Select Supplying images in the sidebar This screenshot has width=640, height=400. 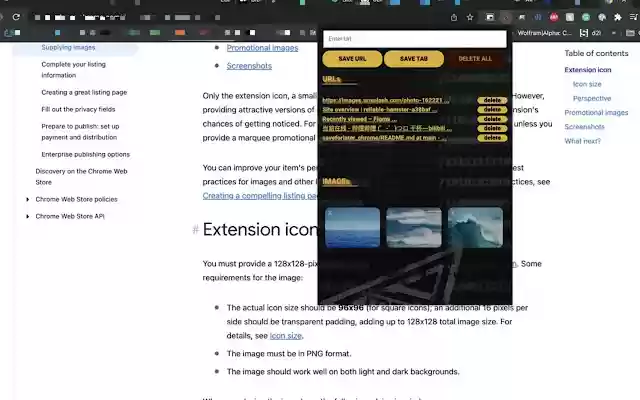68,47
